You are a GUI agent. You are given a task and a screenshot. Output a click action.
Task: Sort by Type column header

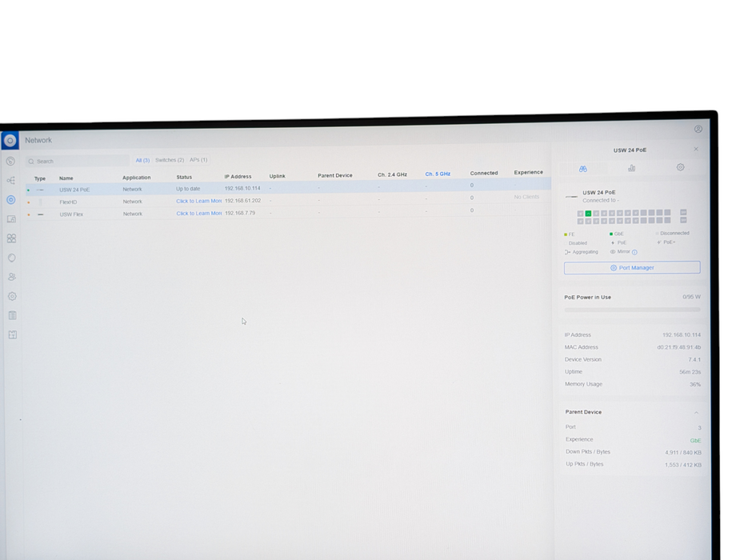[40, 178]
